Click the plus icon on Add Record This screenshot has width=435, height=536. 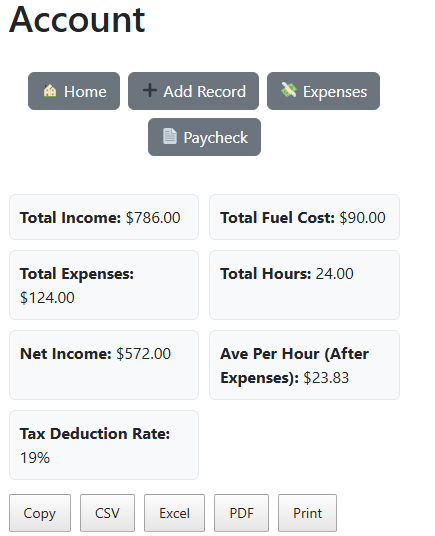[150, 91]
